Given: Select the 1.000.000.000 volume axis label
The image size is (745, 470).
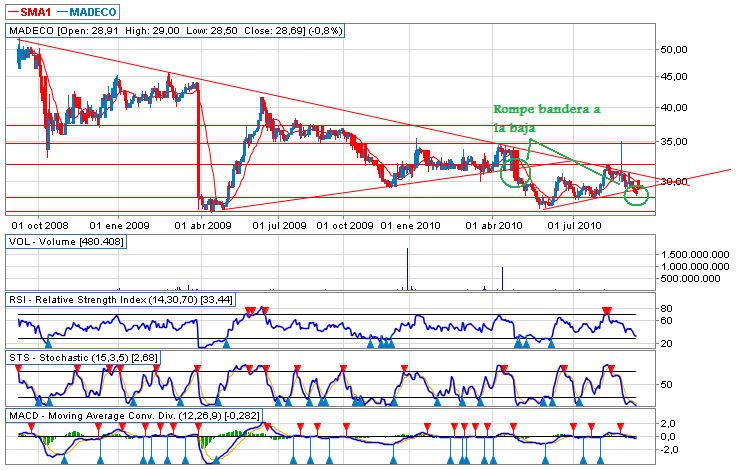Looking at the screenshot, I should pos(695,267).
